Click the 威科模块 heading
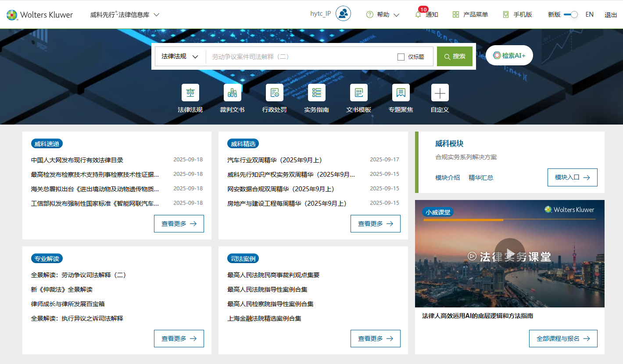The width and height of the screenshot is (623, 364). pyautogui.click(x=449, y=143)
